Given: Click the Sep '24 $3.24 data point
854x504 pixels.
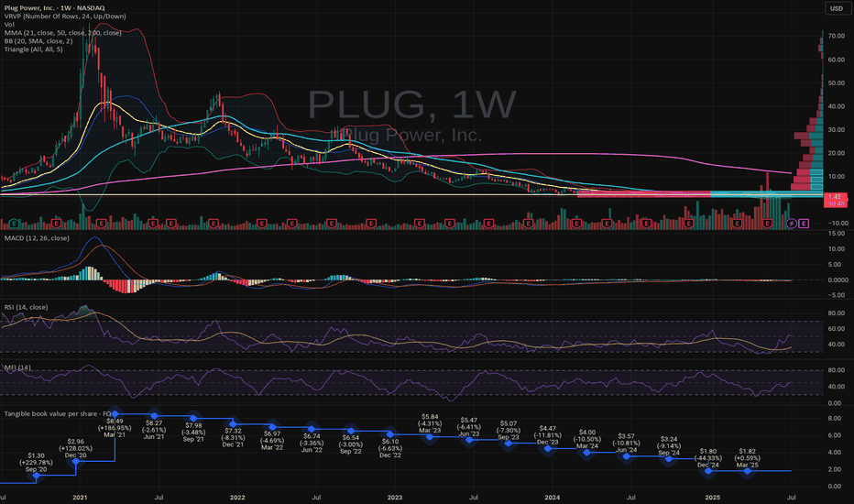Looking at the screenshot, I should (669, 459).
